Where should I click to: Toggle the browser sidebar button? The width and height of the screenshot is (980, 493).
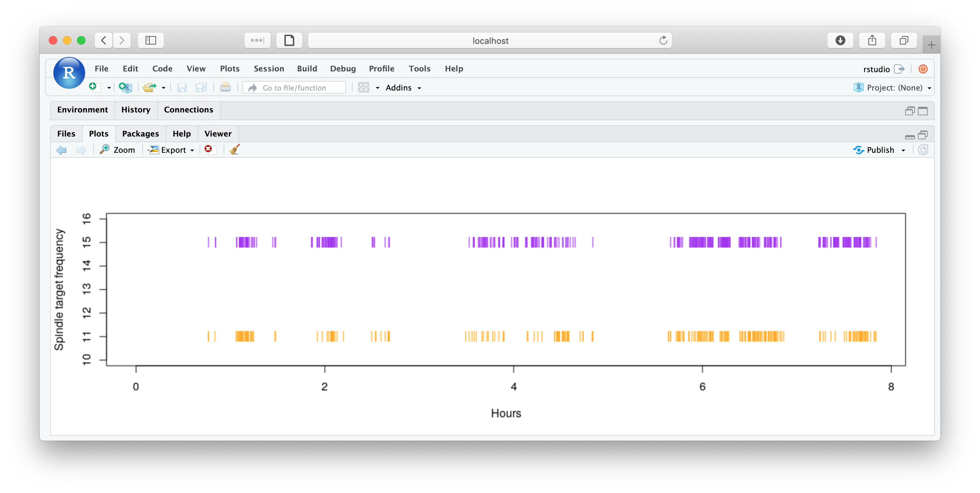click(150, 40)
